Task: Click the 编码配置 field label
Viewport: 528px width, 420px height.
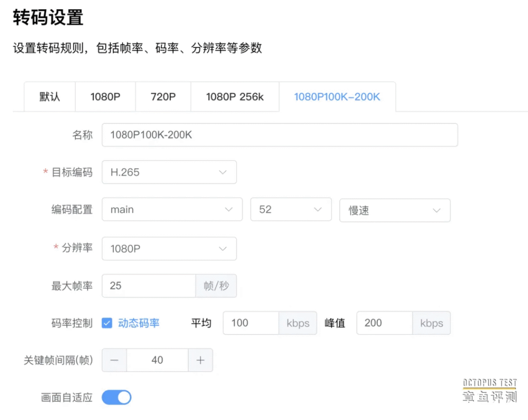Action: [x=72, y=209]
